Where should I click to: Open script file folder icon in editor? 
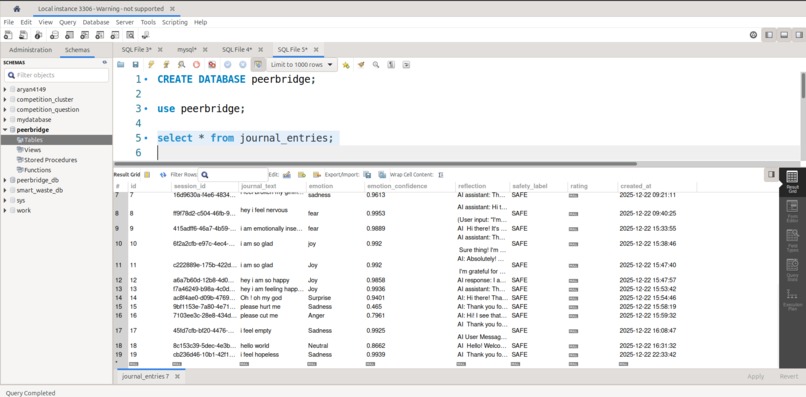tap(120, 65)
